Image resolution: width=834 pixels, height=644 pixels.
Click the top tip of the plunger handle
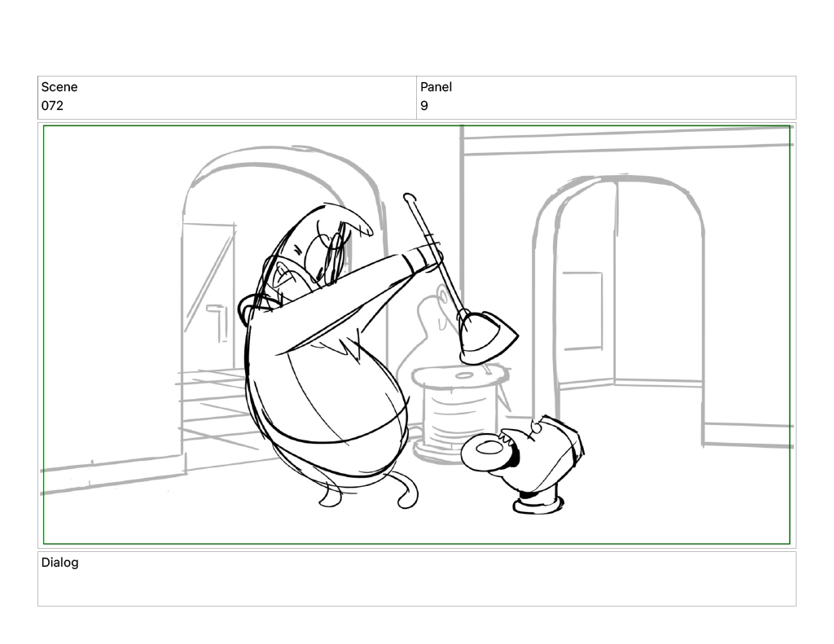[x=409, y=197]
